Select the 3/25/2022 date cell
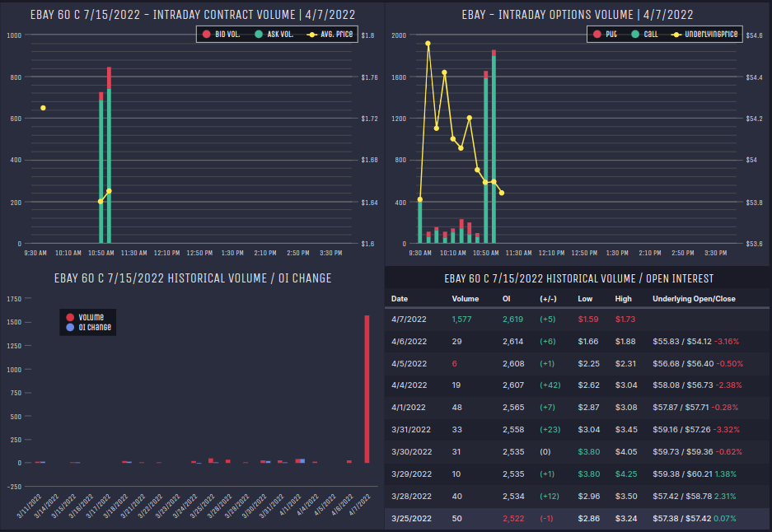772x532 pixels. (411, 518)
